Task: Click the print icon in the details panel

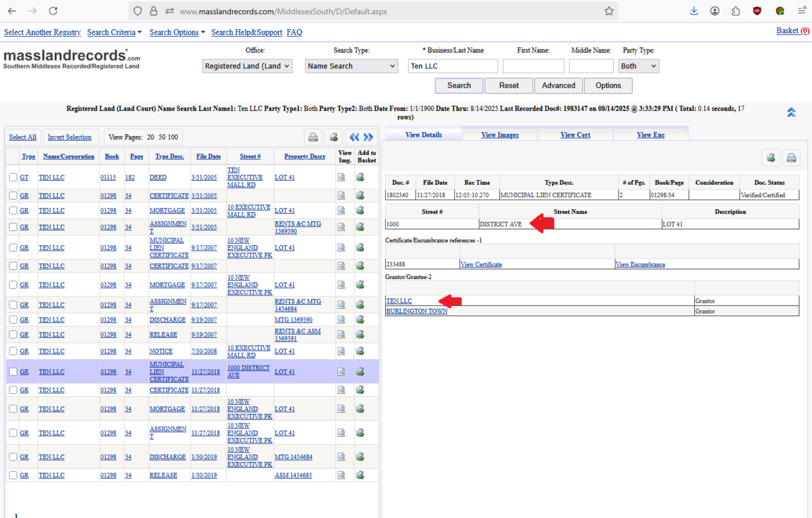Action: pyautogui.click(x=790, y=158)
